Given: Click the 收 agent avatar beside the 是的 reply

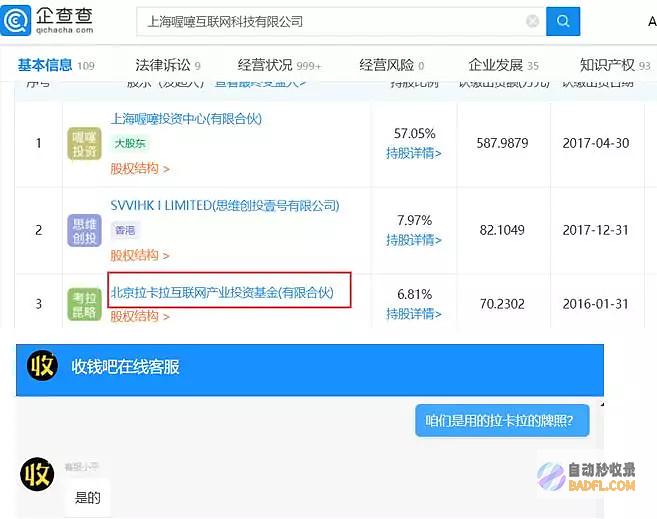Looking at the screenshot, I should [37, 474].
